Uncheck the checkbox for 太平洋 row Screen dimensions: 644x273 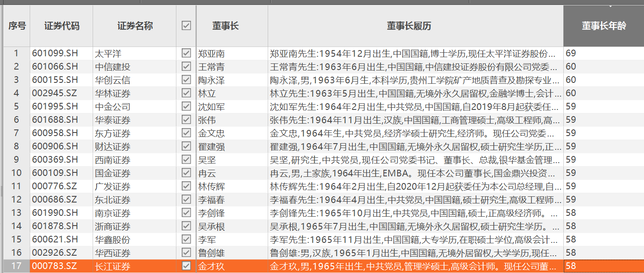186,53
